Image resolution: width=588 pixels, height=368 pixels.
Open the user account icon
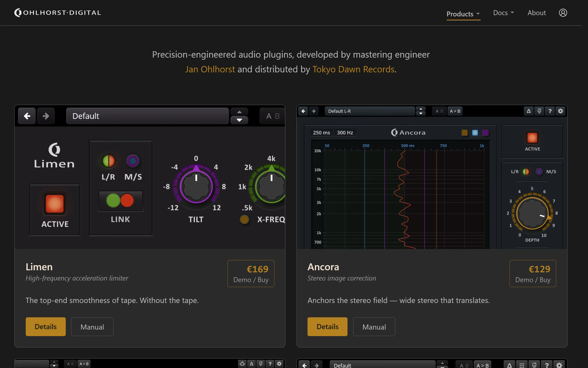point(563,13)
